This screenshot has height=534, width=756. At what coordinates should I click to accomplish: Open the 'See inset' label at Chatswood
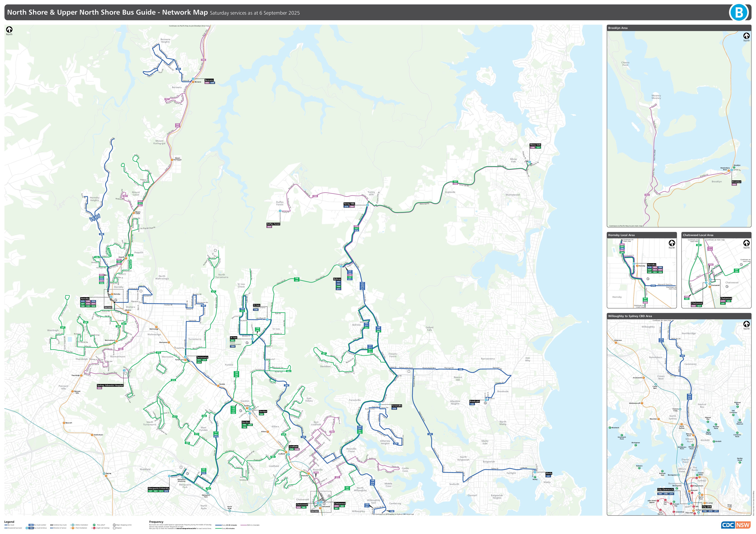(x=315, y=511)
